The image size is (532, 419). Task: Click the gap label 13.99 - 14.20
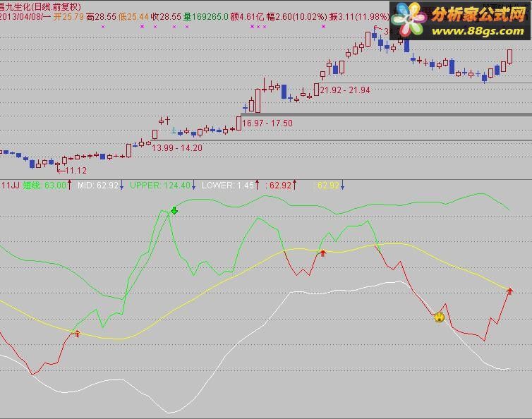[x=177, y=148]
